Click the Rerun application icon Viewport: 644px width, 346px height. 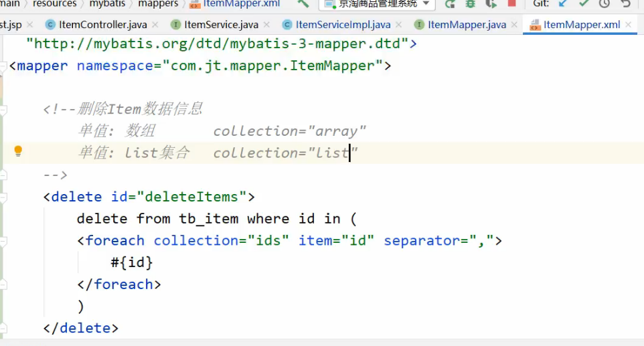[450, 4]
